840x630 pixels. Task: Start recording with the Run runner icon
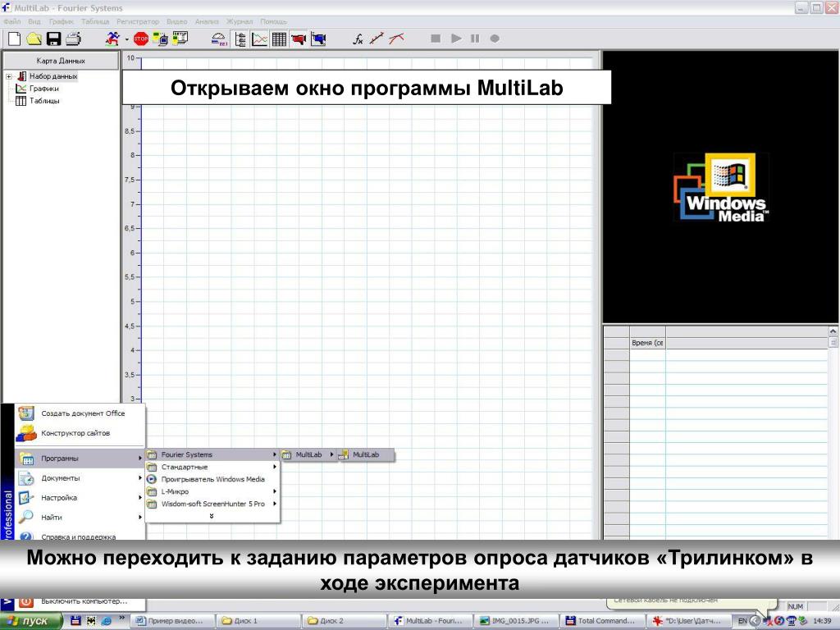click(x=113, y=39)
